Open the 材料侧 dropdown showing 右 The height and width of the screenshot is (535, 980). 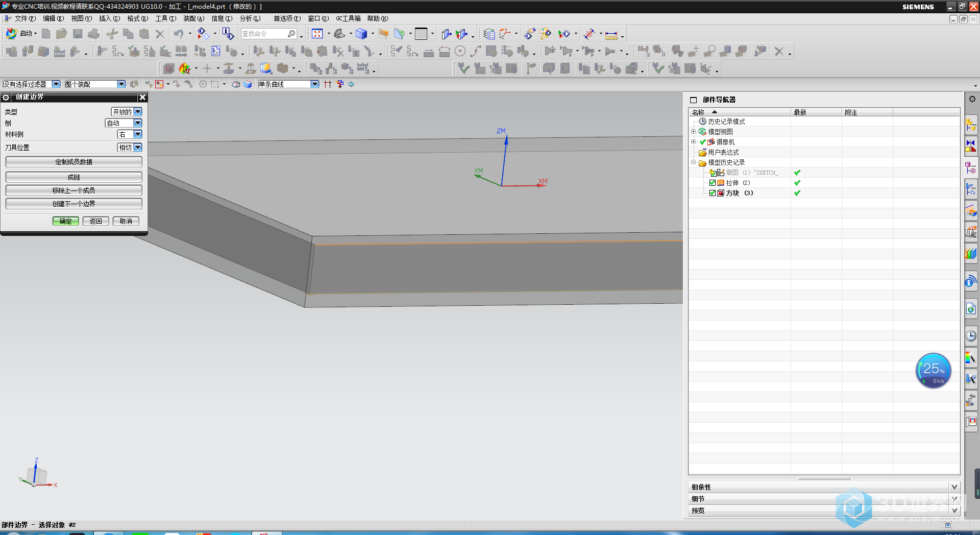[x=130, y=134]
